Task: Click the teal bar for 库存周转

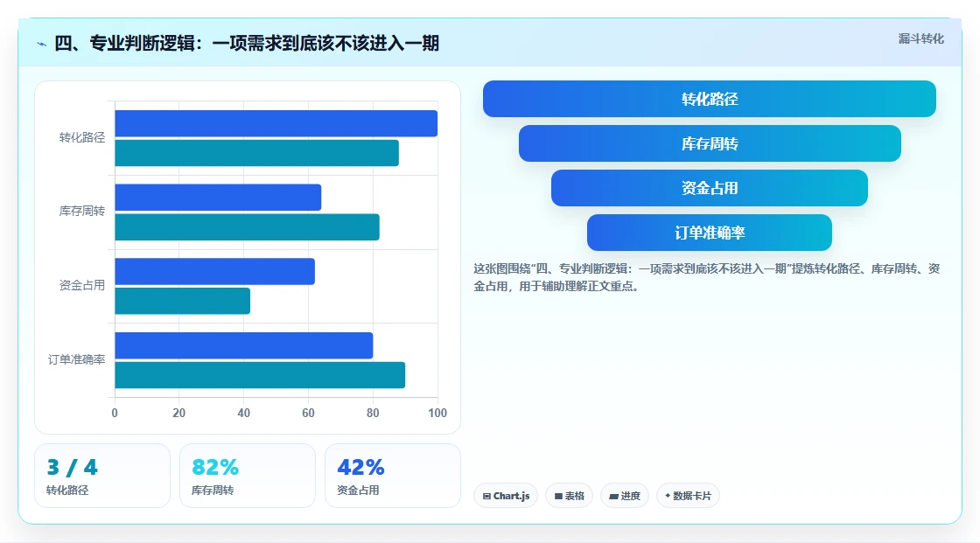Action: 247,226
